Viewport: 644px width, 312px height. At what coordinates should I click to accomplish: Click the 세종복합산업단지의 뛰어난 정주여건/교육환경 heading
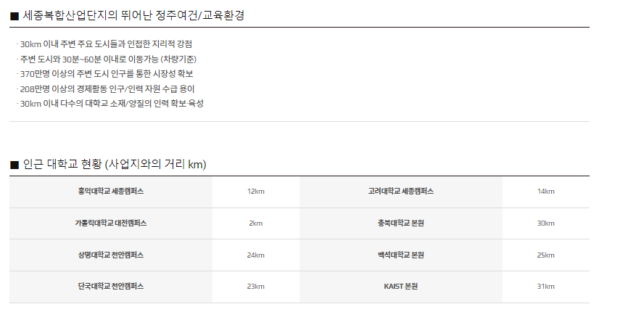pyautogui.click(x=128, y=16)
